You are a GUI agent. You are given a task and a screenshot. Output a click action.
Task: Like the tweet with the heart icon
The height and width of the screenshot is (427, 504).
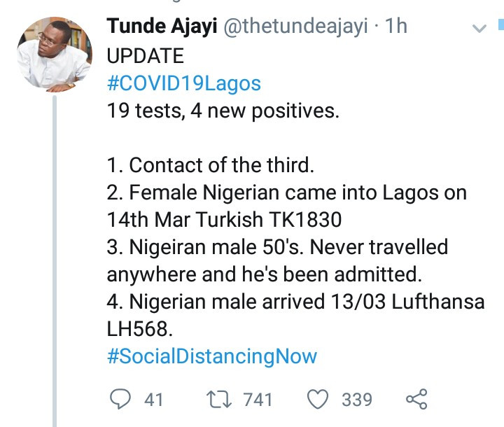tap(319, 400)
